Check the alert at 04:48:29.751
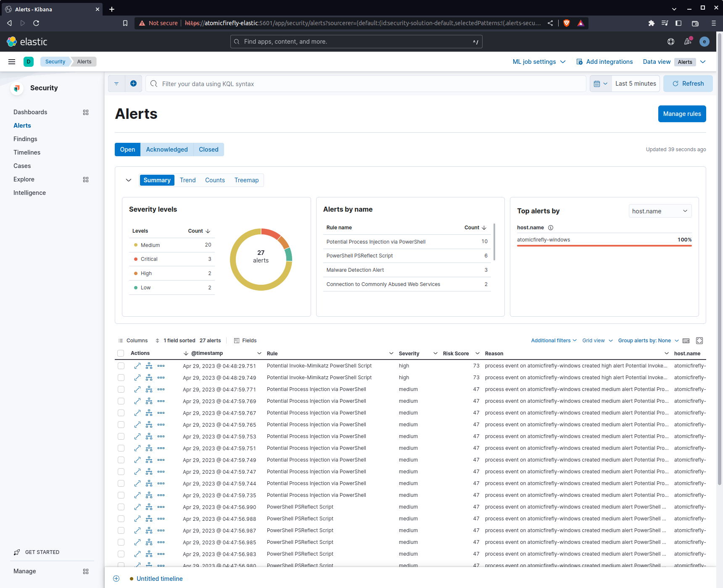This screenshot has width=723, height=588. click(x=121, y=366)
